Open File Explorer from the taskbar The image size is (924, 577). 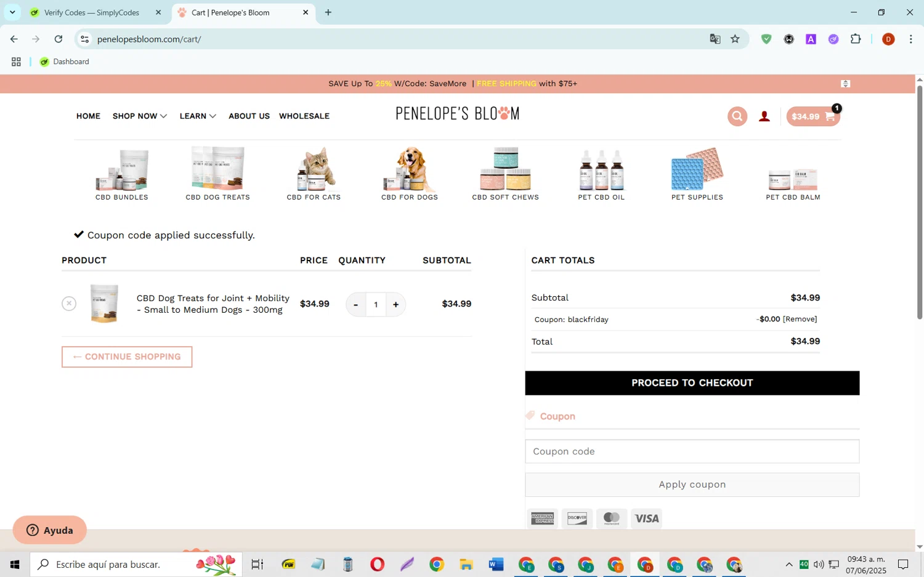(466, 564)
